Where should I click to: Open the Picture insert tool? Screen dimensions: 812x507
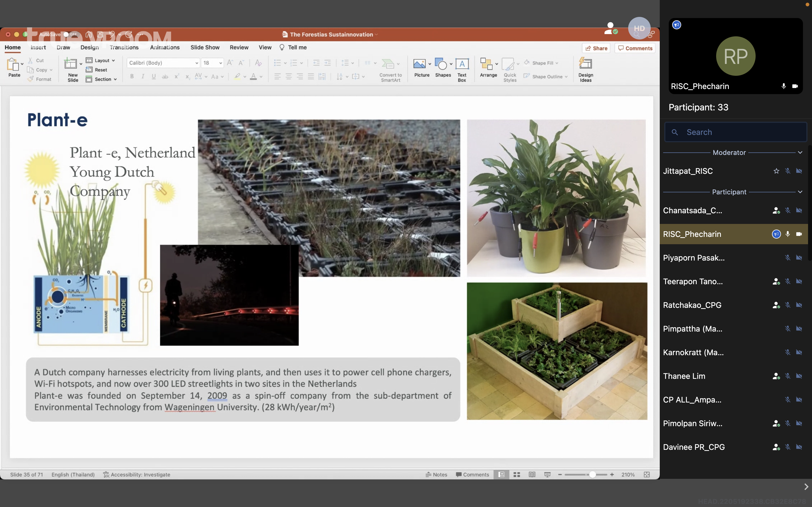pyautogui.click(x=419, y=64)
